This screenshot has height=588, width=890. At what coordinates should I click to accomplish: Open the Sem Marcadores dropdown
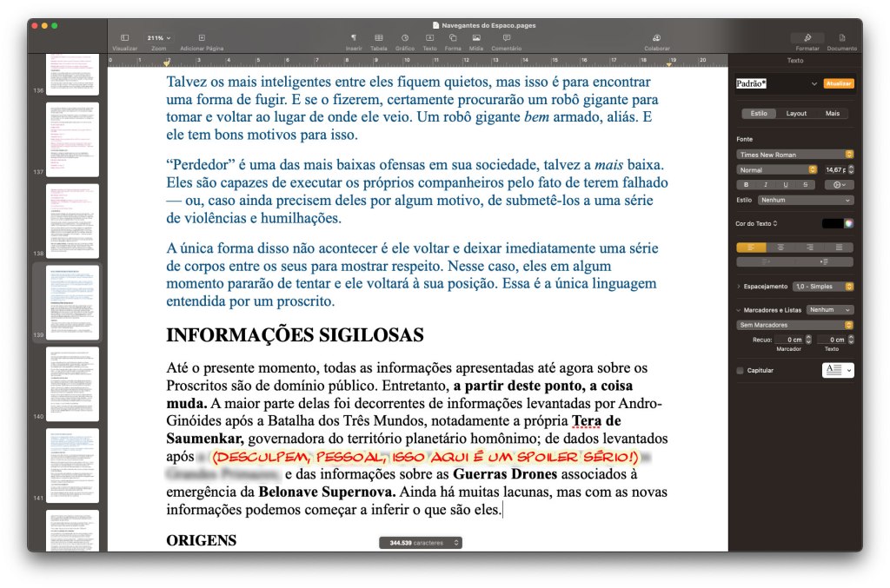coord(794,325)
